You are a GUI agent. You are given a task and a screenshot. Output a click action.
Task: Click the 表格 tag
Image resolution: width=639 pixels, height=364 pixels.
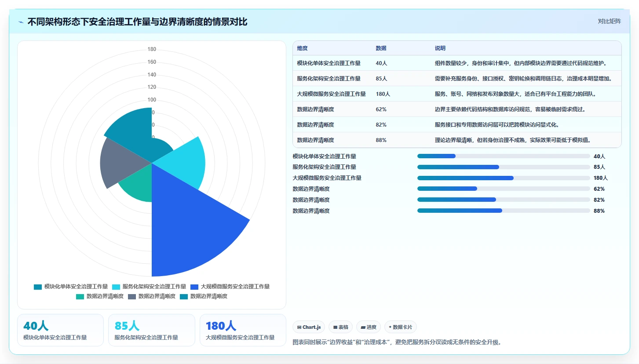(341, 327)
